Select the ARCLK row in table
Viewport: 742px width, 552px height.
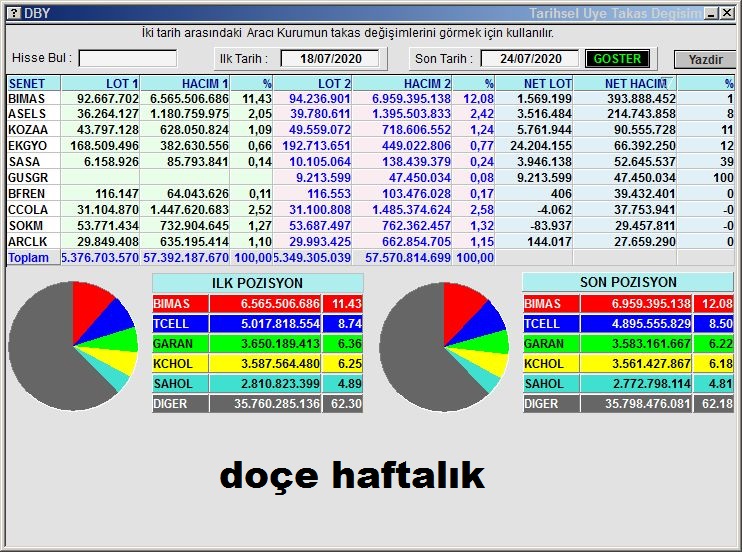click(371, 242)
